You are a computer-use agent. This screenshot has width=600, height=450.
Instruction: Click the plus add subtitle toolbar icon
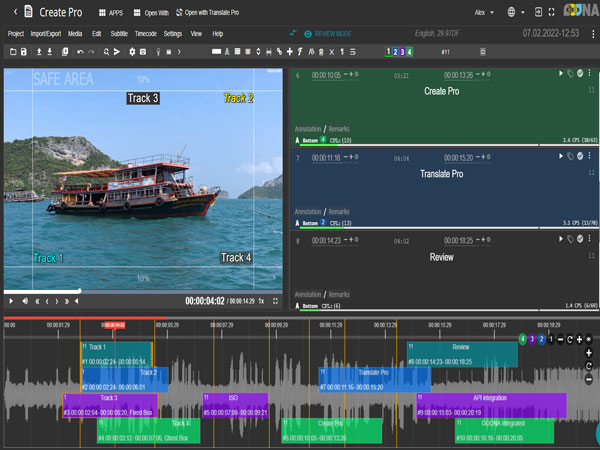coord(290,52)
